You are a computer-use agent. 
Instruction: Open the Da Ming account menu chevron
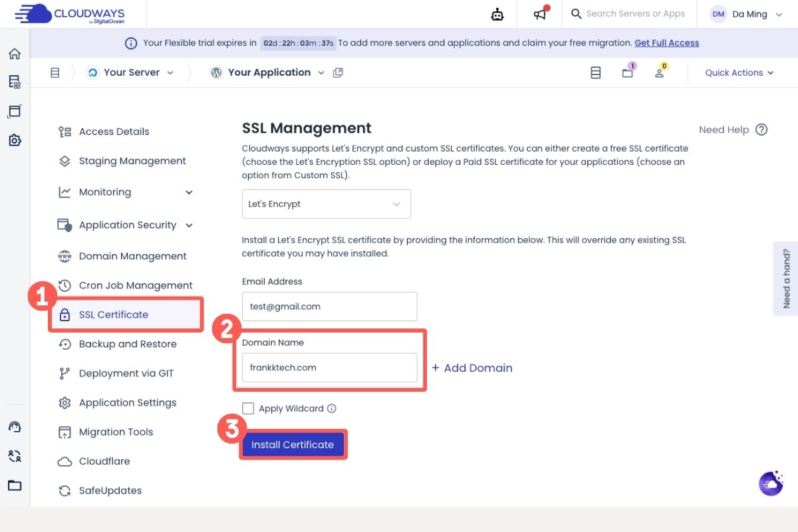point(779,14)
